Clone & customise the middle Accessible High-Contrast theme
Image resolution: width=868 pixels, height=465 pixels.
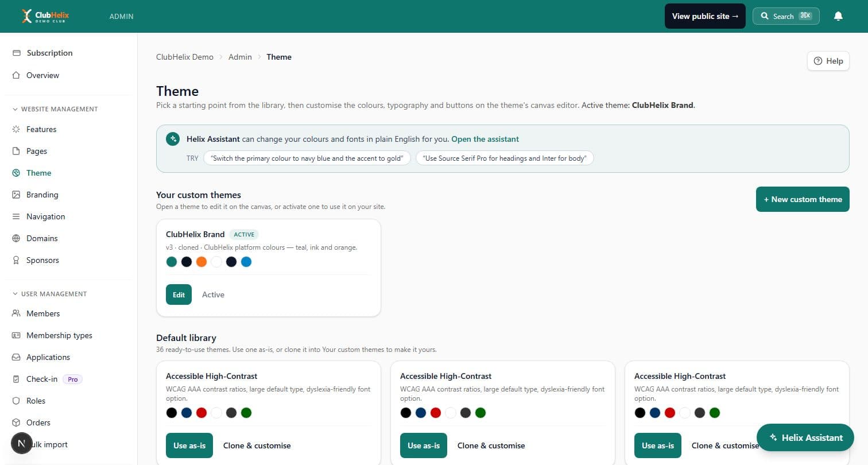click(491, 445)
